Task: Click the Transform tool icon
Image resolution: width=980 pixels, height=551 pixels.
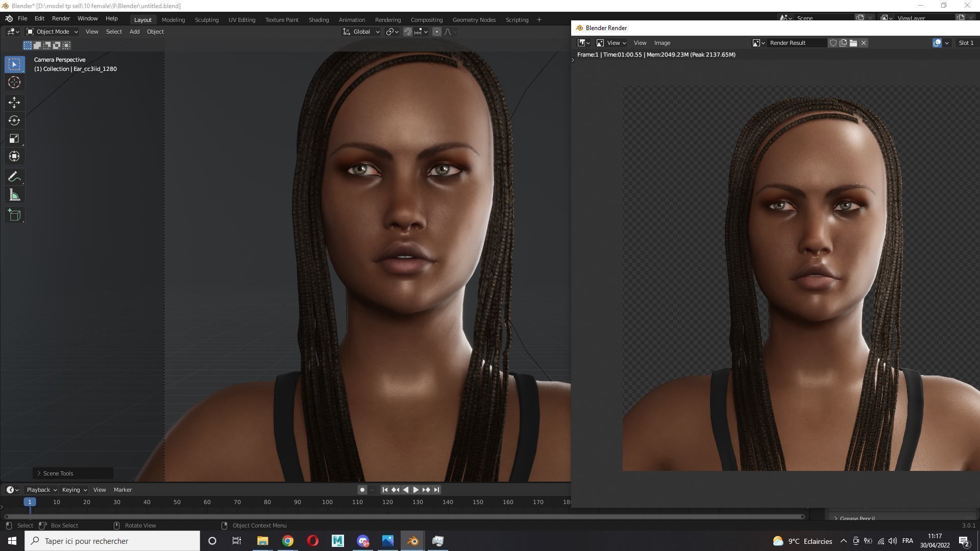Action: click(x=14, y=157)
